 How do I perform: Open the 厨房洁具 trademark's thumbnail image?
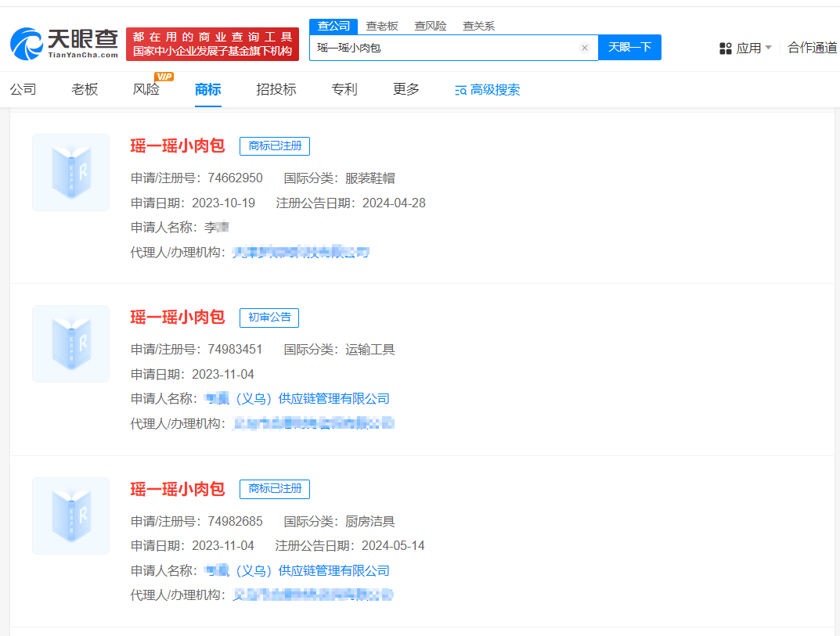point(70,516)
